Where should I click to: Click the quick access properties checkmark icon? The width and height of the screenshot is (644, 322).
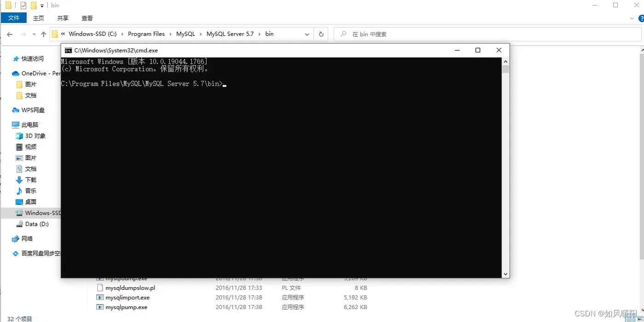[23, 6]
